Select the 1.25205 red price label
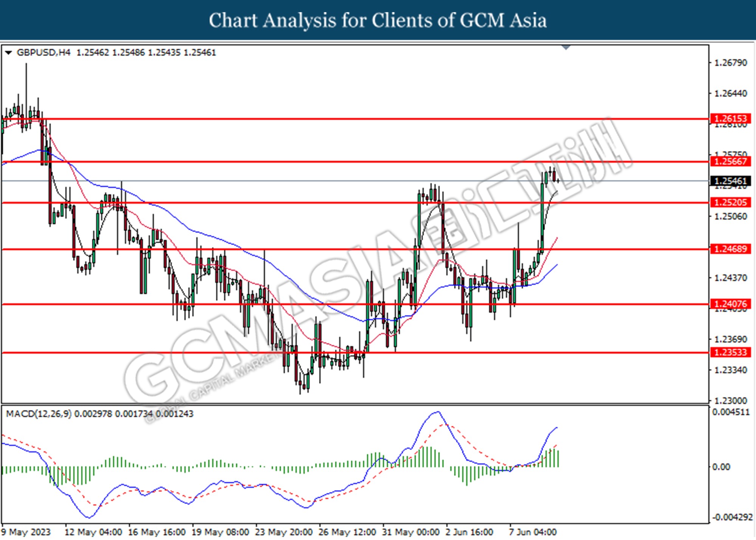The width and height of the screenshot is (756, 540). [x=730, y=202]
